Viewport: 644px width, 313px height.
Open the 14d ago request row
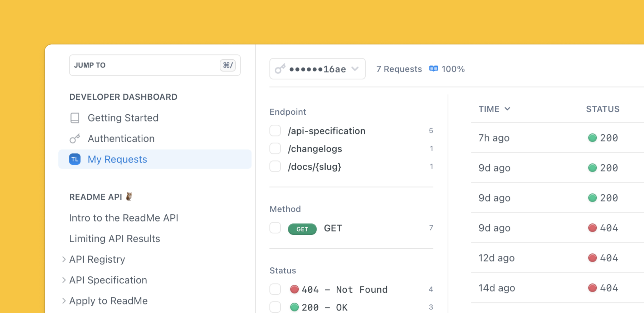(557, 288)
